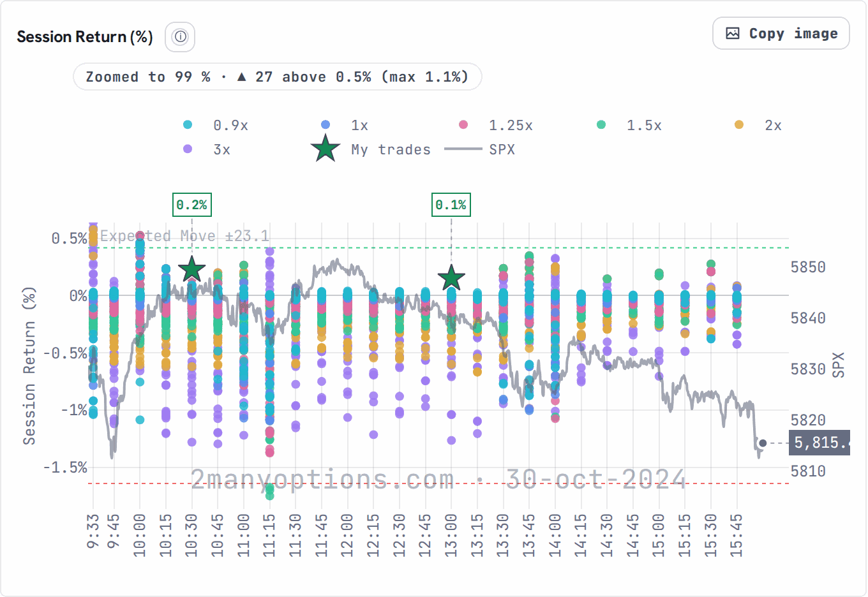Click the Copy image button
Image resolution: width=868 pixels, height=597 pixels.
point(781,33)
